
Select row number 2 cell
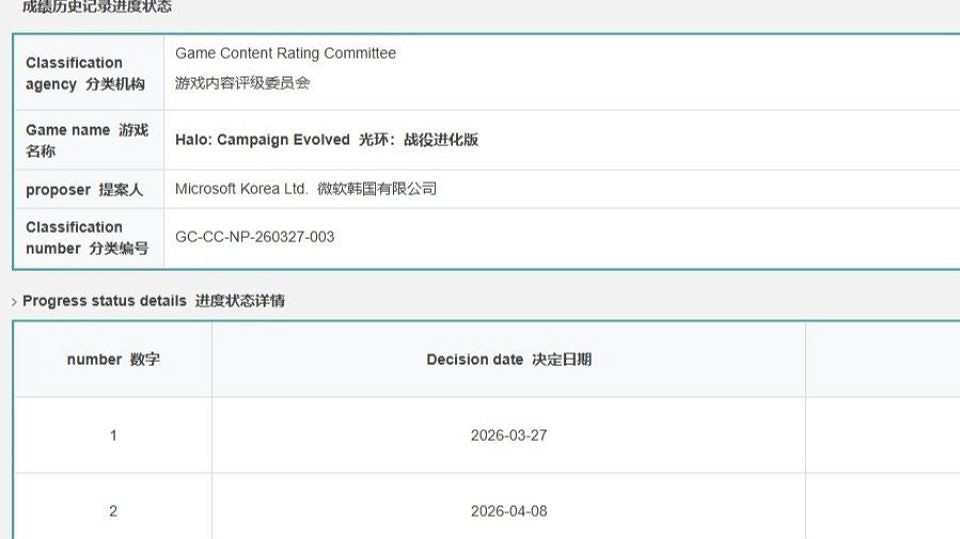coord(112,511)
